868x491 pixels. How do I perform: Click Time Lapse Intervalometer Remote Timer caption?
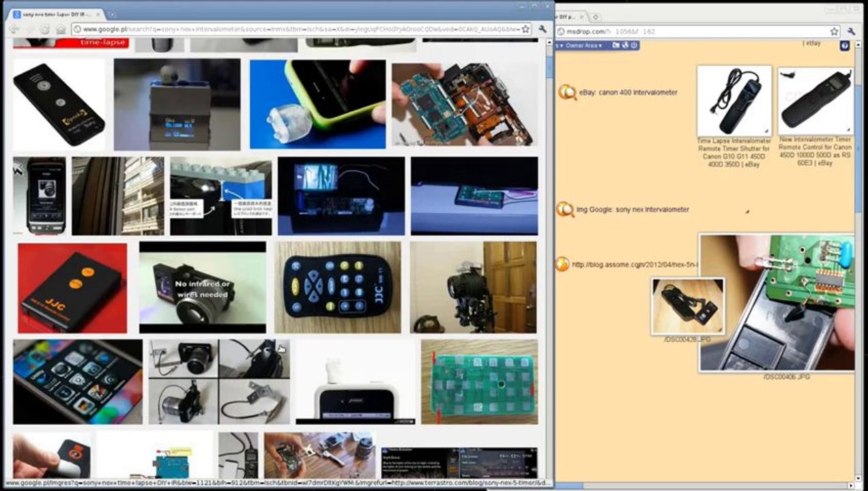click(734, 152)
